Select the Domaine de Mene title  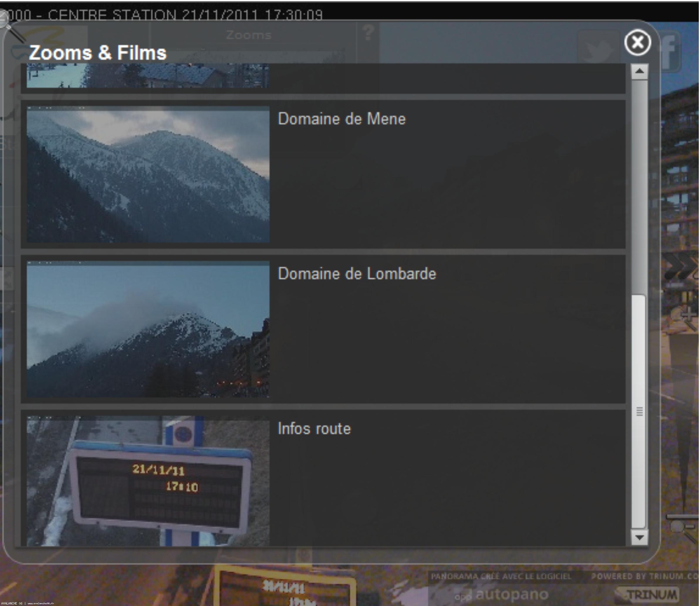(341, 119)
